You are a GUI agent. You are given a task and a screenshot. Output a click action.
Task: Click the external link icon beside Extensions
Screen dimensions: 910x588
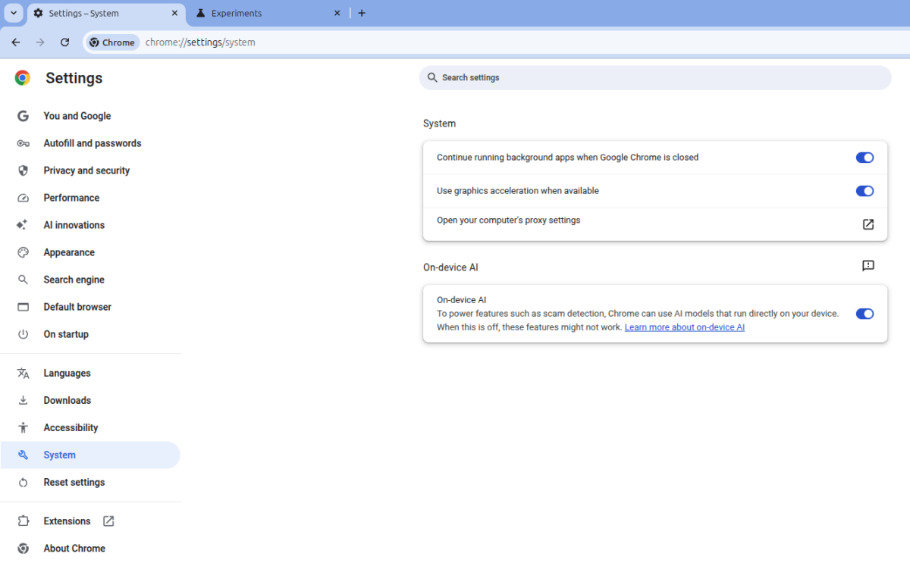[x=108, y=521]
